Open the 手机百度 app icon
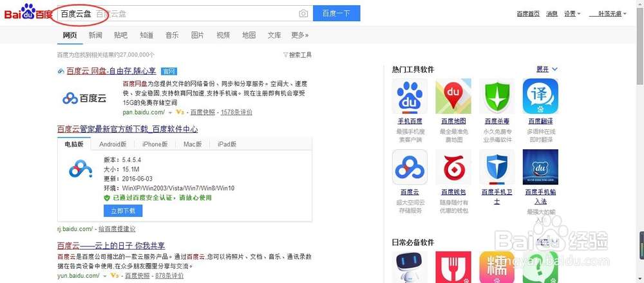Screen dimensions: 644x283 click(x=410, y=96)
